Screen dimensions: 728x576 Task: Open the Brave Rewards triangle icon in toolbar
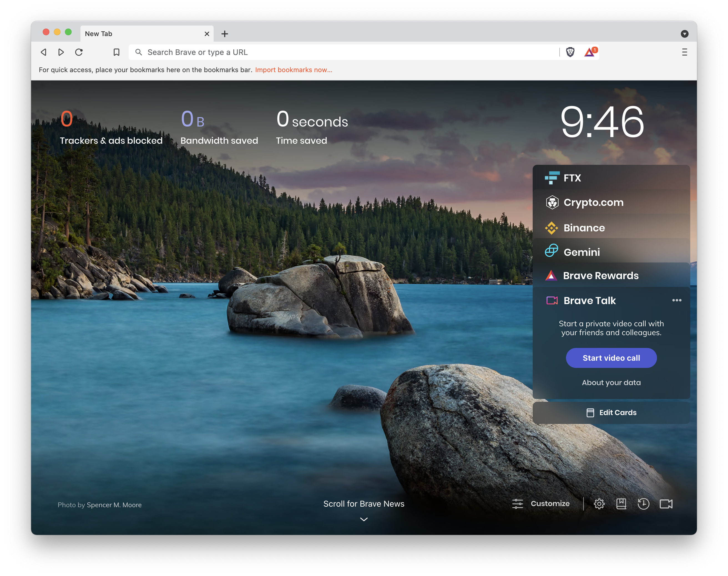(x=590, y=52)
